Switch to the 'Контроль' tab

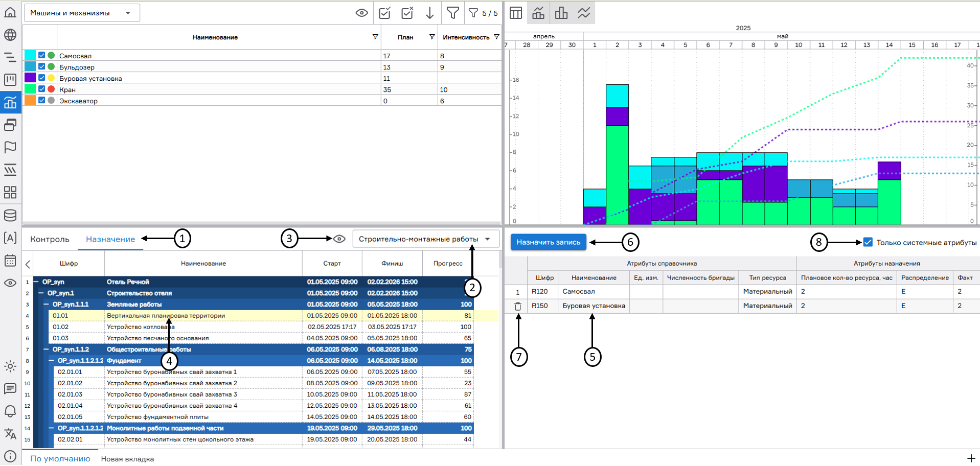pos(50,239)
